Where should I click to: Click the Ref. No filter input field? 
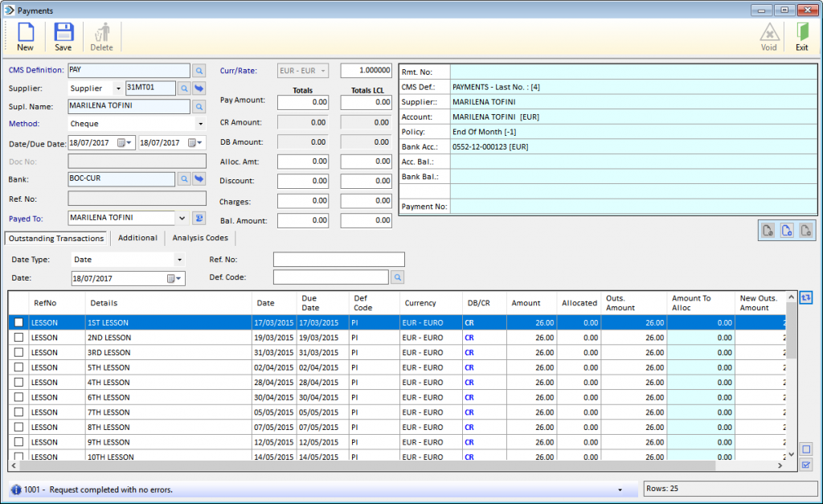coord(338,260)
